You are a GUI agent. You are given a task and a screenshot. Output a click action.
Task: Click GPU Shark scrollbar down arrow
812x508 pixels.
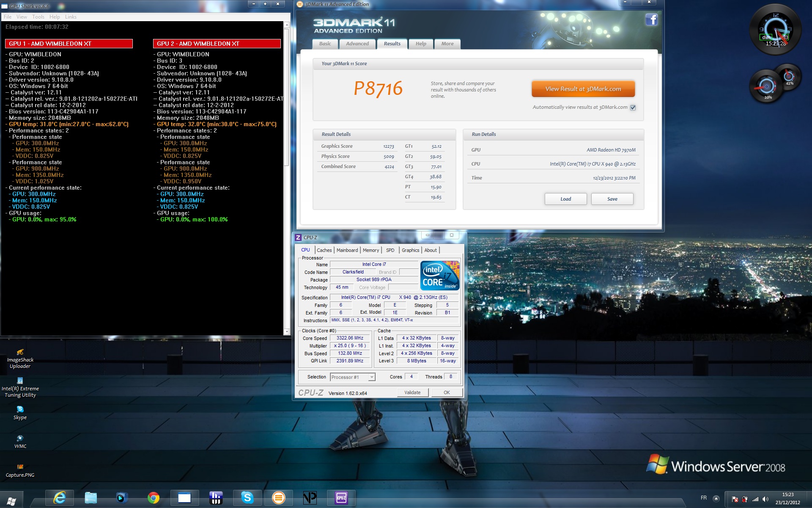(286, 332)
